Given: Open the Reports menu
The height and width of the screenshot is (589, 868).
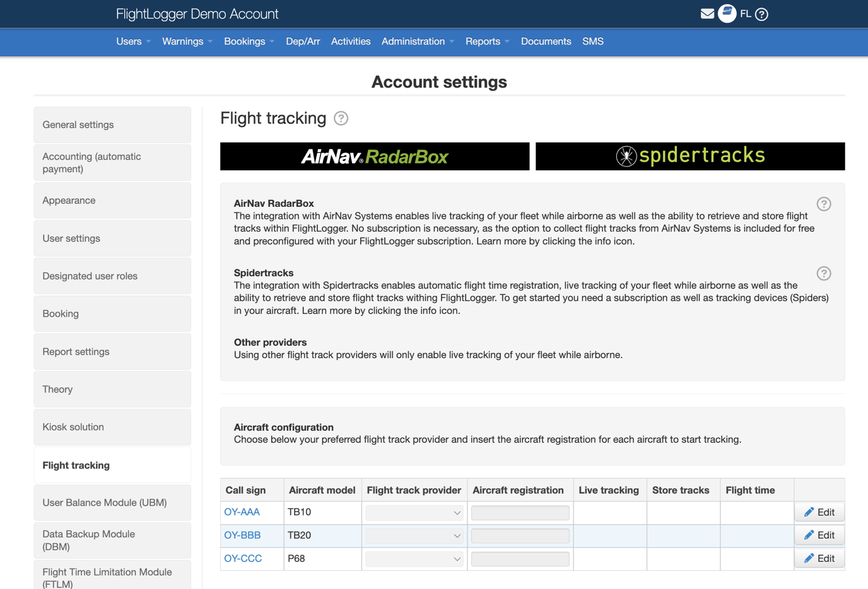Looking at the screenshot, I should (483, 42).
